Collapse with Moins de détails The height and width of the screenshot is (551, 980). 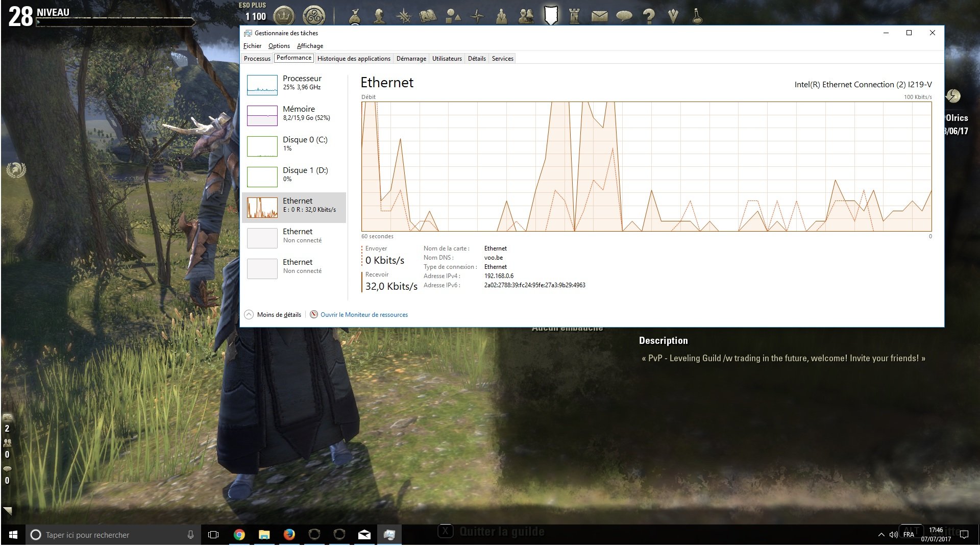tap(273, 315)
